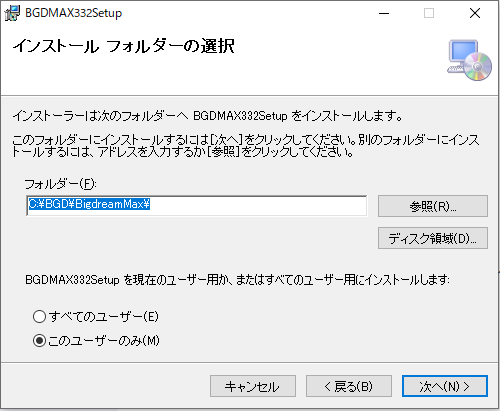Minimize the BGDMAX332Setup window
The image size is (500, 411).
point(384,13)
